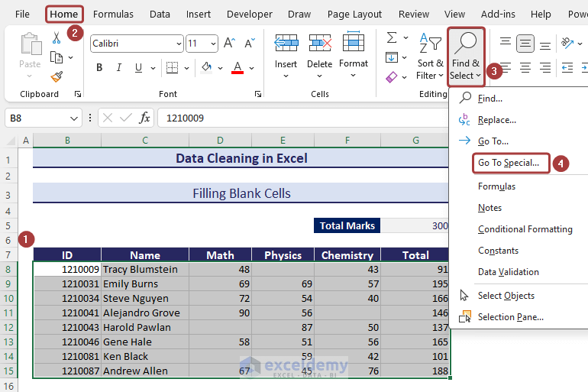Increase font size with larger A icon

(x=229, y=43)
